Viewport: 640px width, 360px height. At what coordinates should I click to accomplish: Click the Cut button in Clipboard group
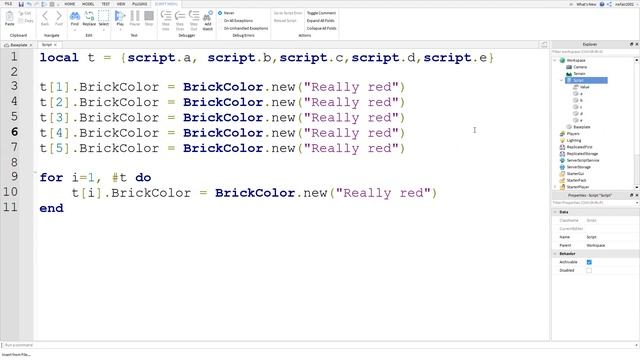(25, 13)
